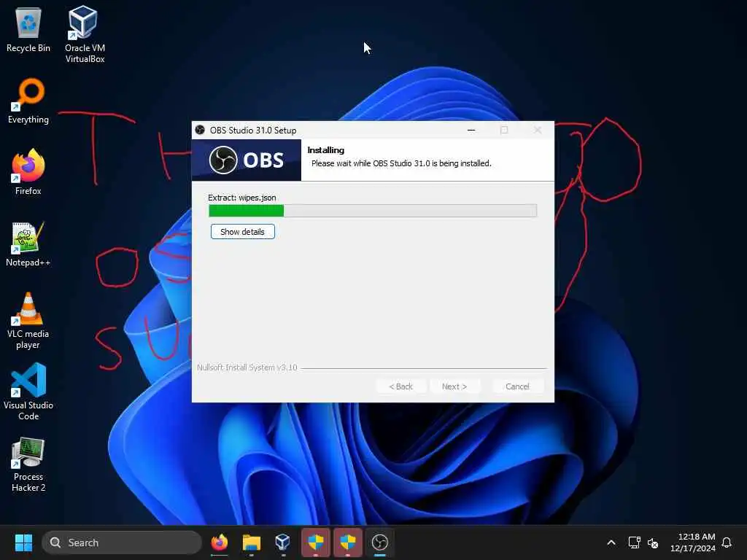Click the taskbar Search box

pyautogui.click(x=122, y=542)
